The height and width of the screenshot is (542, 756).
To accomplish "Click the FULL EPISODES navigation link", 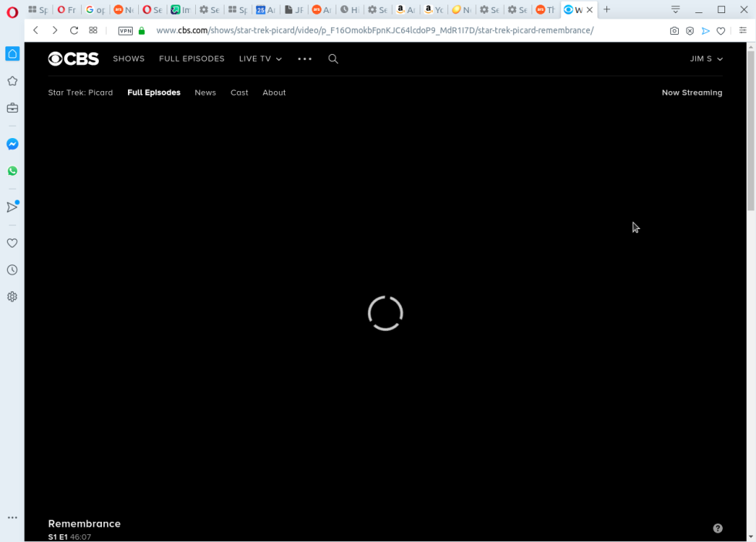I will tap(191, 59).
